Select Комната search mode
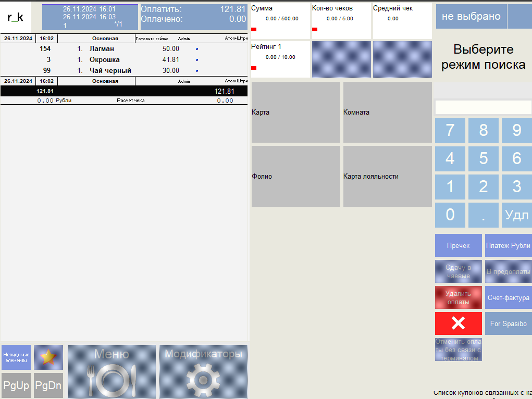Image resolution: width=532 pixels, height=399 pixels. [x=387, y=113]
